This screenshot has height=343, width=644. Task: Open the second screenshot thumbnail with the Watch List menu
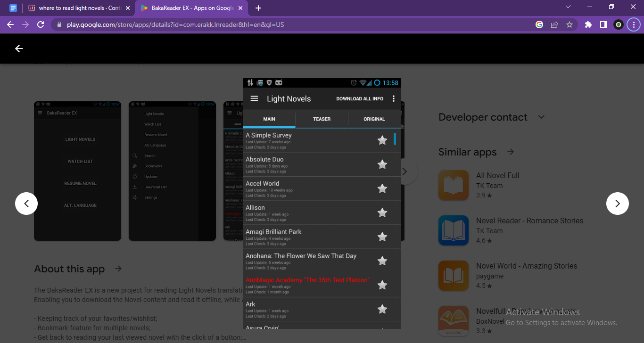click(x=172, y=171)
